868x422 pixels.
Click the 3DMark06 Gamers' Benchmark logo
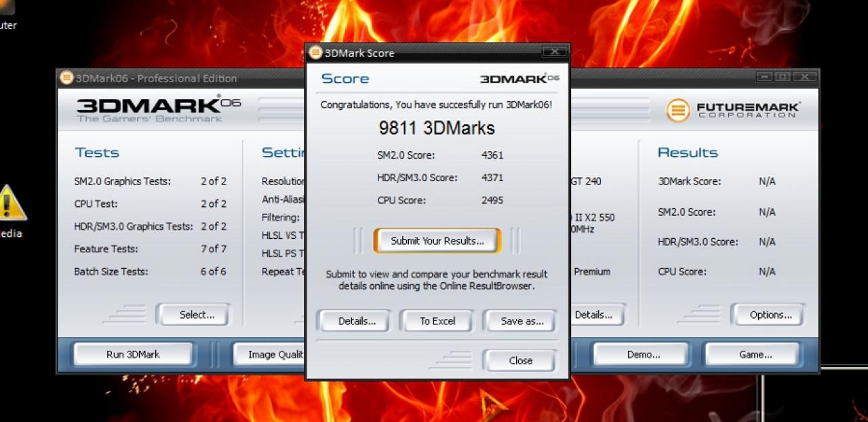(159, 109)
